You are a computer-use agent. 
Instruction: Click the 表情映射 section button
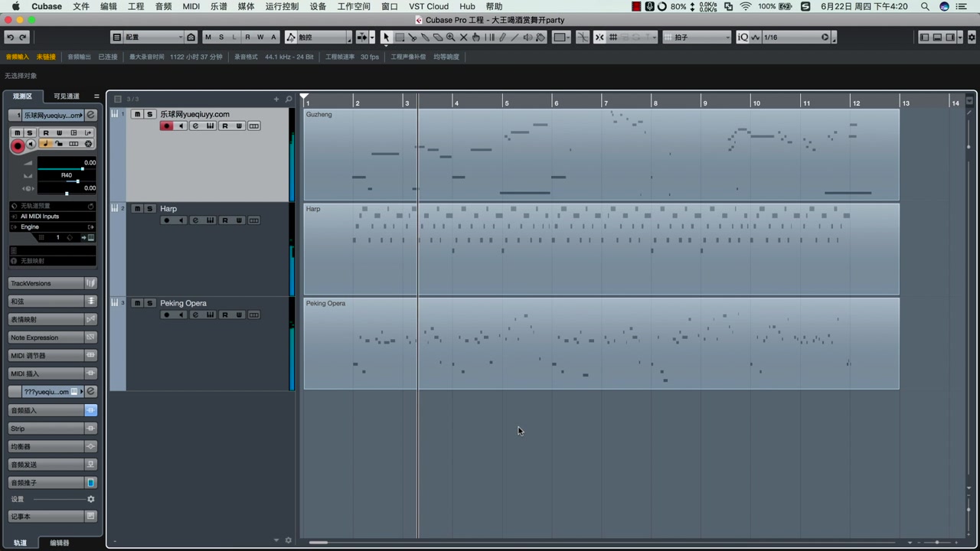click(53, 319)
